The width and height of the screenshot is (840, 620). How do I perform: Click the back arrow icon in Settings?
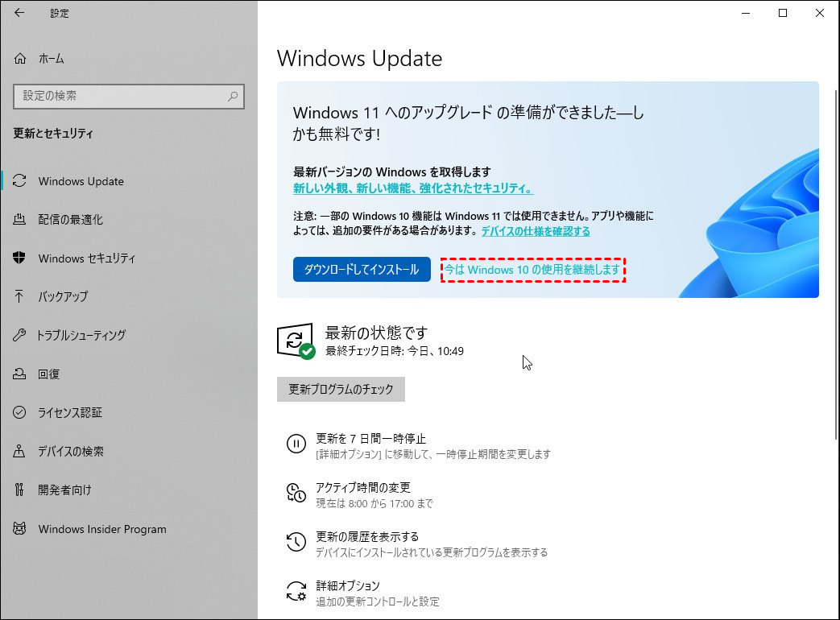[19, 13]
